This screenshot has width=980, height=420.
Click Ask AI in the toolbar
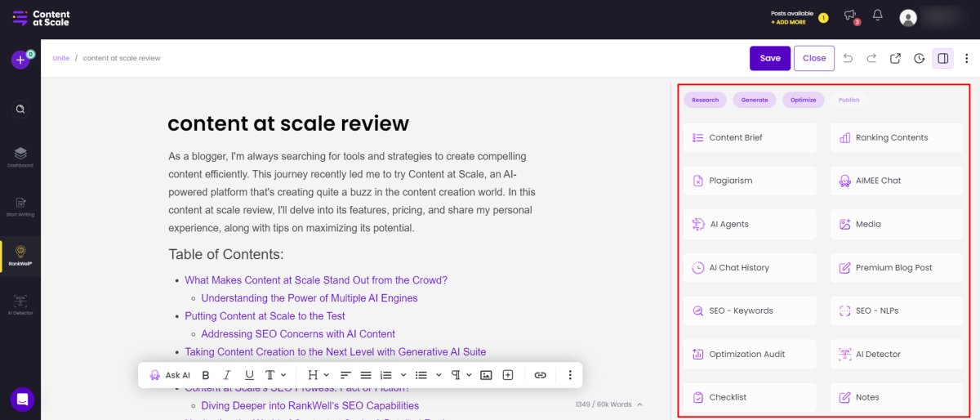[x=170, y=375]
